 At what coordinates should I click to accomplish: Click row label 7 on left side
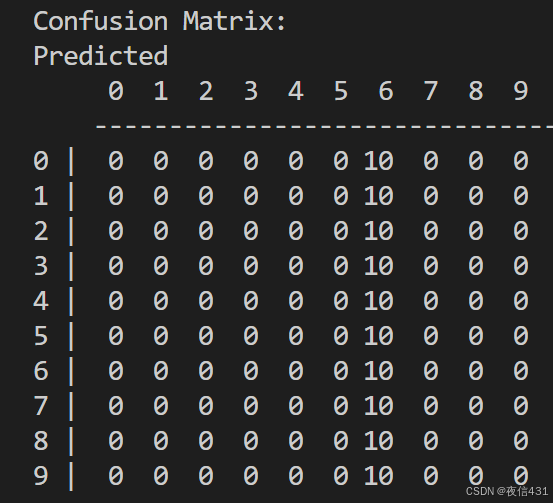click(41, 406)
